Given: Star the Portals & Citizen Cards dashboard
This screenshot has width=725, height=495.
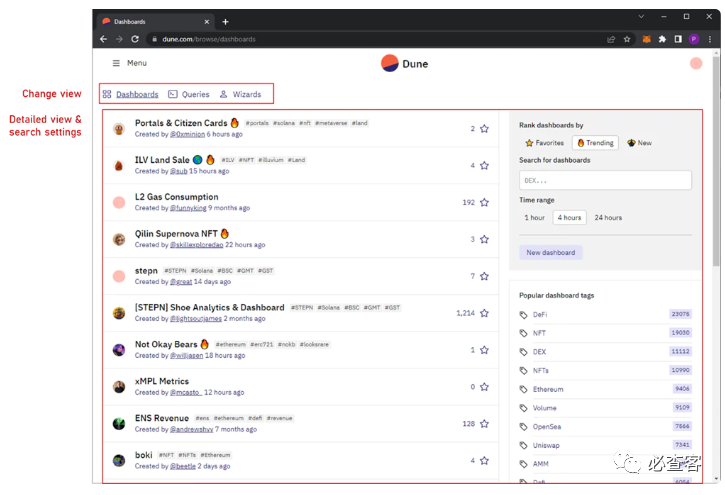Looking at the screenshot, I should pyautogui.click(x=484, y=128).
